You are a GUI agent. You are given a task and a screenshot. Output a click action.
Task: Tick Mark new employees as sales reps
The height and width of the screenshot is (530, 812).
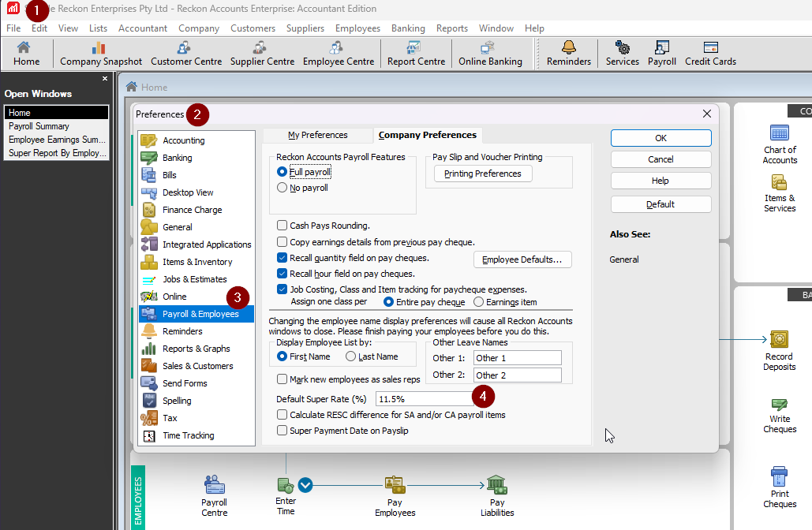[x=283, y=379]
